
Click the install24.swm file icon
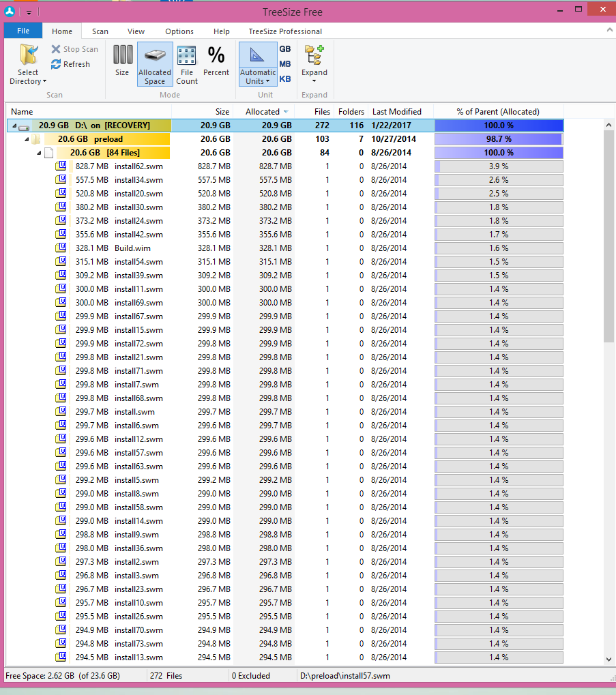(61, 221)
